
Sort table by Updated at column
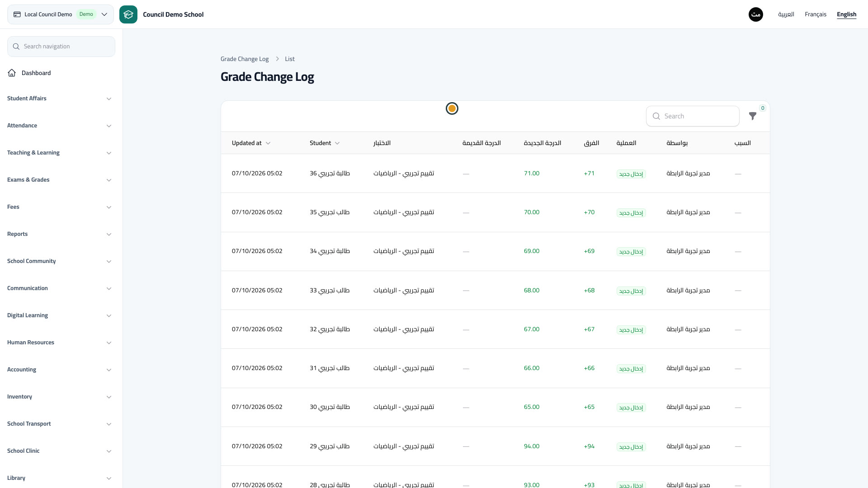pyautogui.click(x=251, y=143)
